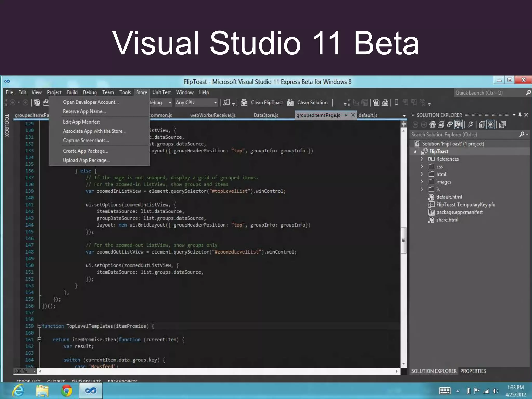This screenshot has height=399, width=532.
Task: Pin the groupedItemsPage.js tab
Action: click(x=346, y=115)
